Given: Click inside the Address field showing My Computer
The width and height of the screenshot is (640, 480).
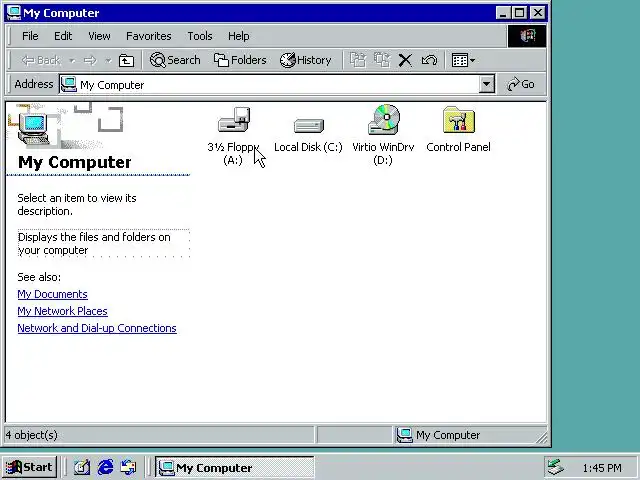Looking at the screenshot, I should pyautogui.click(x=269, y=84).
